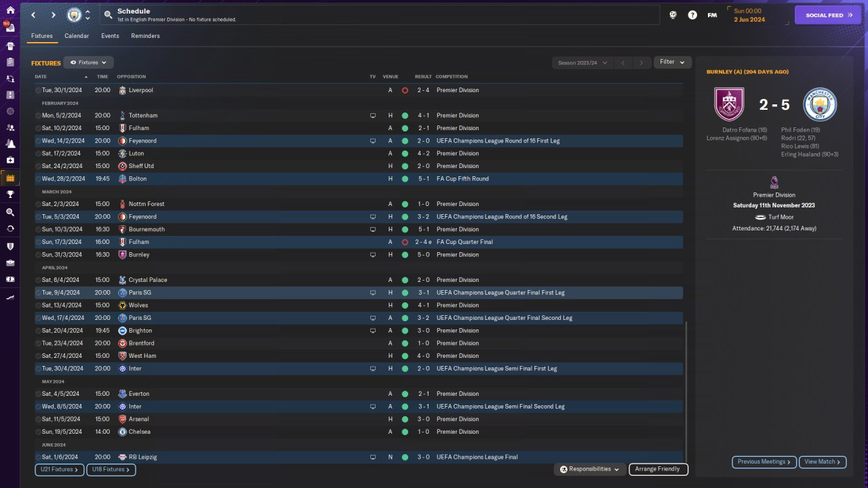
Task: Go back with the left arrow in the top bar
Action: tap(33, 15)
